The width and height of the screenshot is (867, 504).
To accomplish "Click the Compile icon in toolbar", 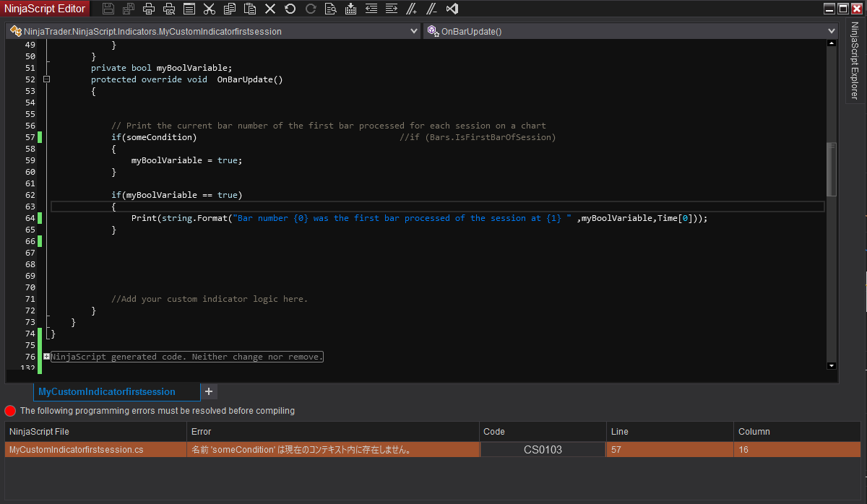I will (350, 9).
